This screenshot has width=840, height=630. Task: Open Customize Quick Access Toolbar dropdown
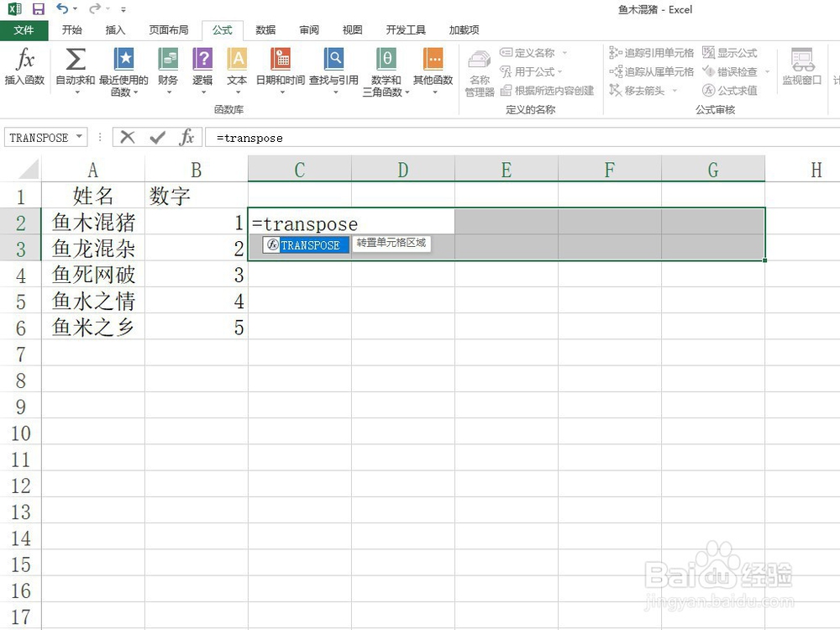pos(123,9)
